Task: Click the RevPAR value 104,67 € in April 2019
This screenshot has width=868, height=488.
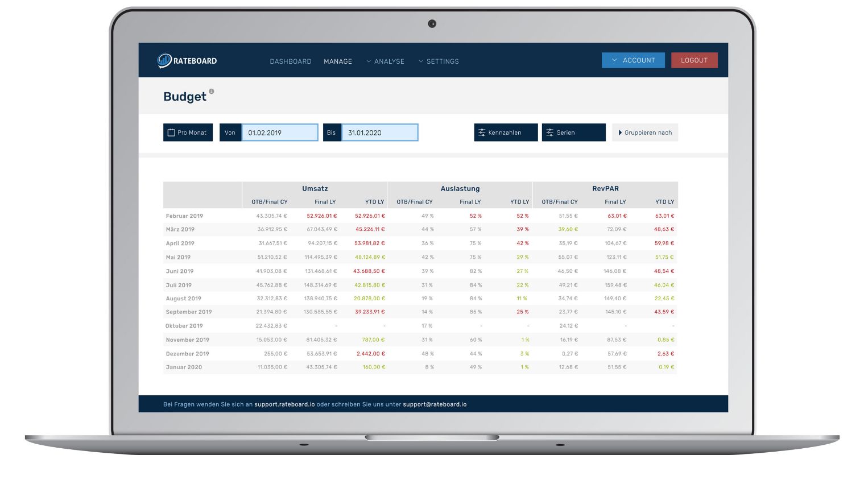Action: tap(615, 243)
